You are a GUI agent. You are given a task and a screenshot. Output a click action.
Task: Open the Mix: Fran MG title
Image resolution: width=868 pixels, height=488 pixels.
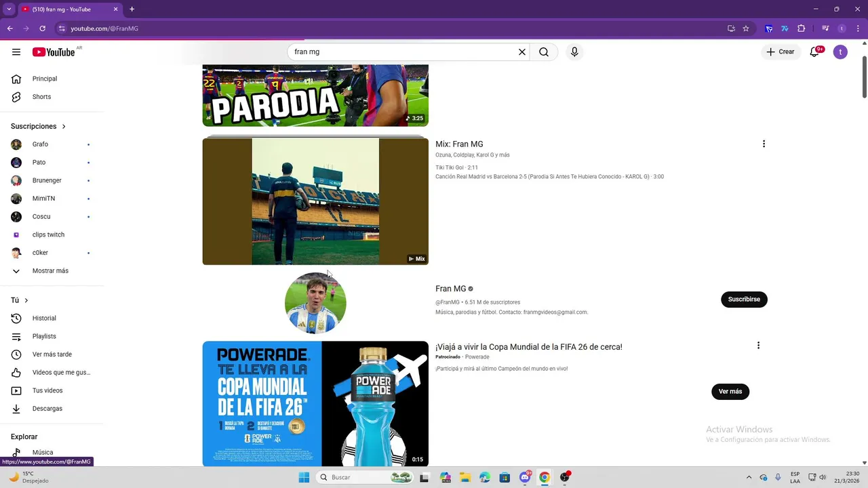click(x=459, y=144)
